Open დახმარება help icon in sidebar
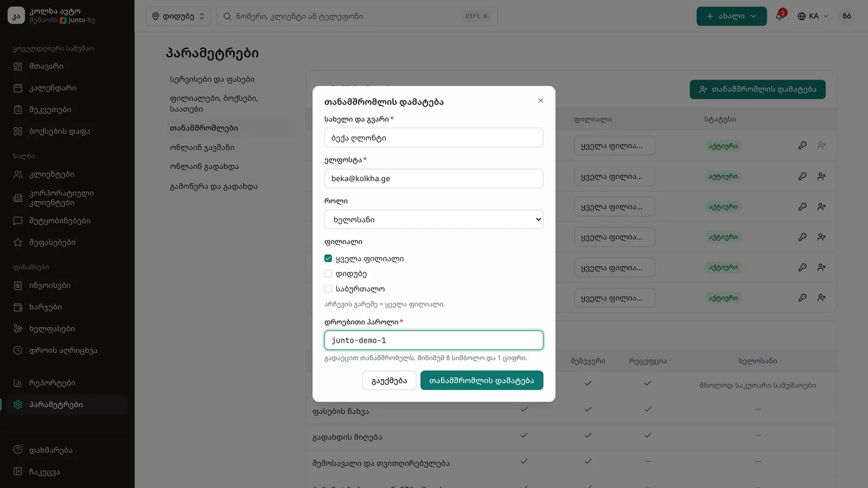868x488 pixels. pos(18,450)
